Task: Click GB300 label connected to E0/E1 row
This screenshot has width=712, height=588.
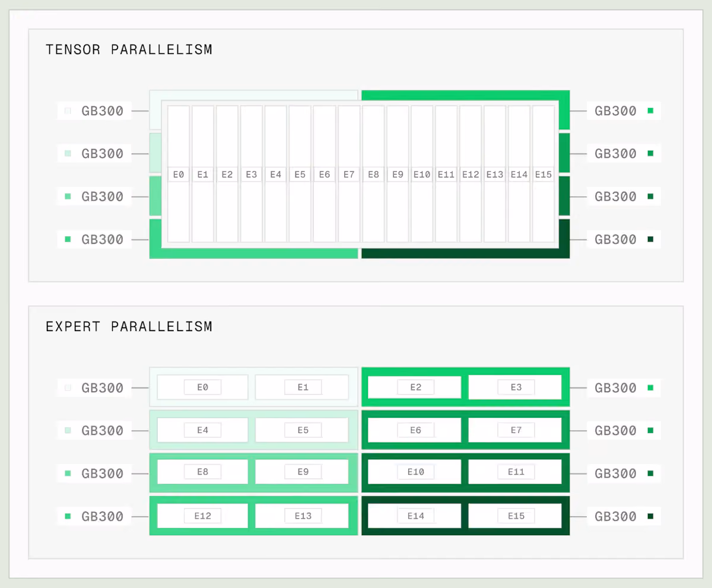Action: tap(103, 388)
